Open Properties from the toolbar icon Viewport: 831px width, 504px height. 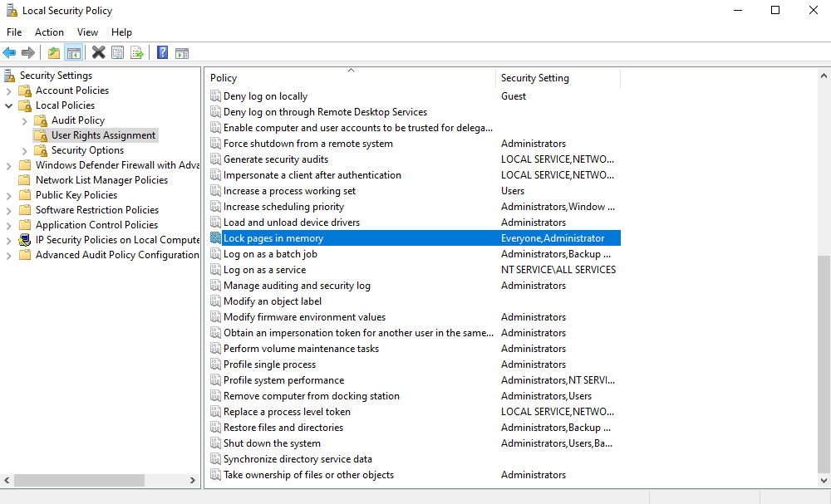pyautogui.click(x=118, y=52)
